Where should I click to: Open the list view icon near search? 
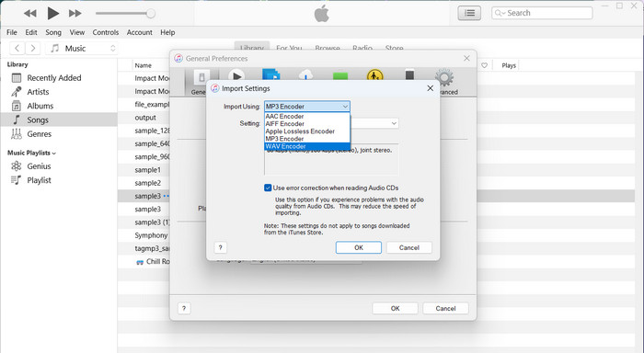469,13
